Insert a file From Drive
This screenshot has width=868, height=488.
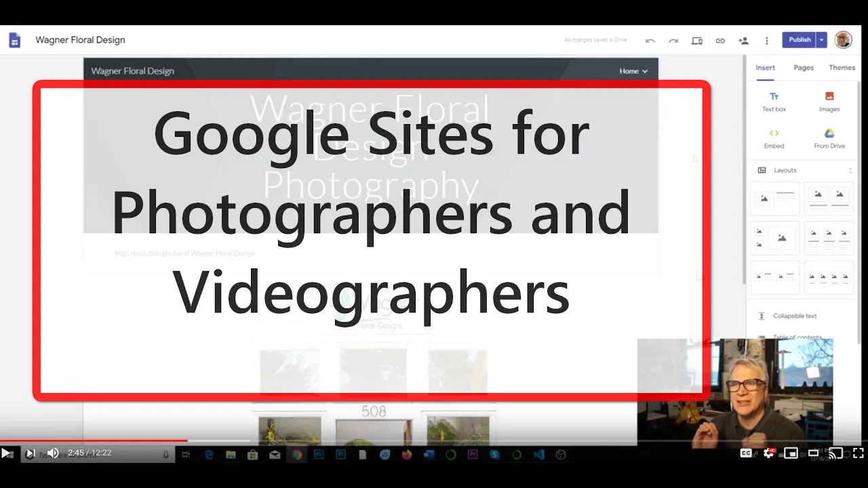tap(829, 138)
